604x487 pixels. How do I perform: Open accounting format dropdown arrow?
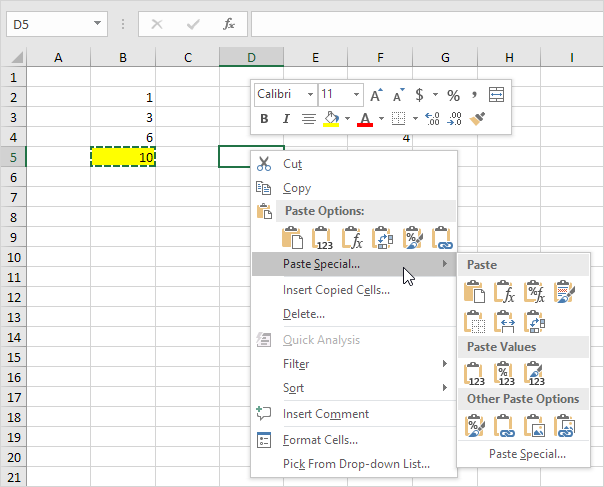pos(435,95)
